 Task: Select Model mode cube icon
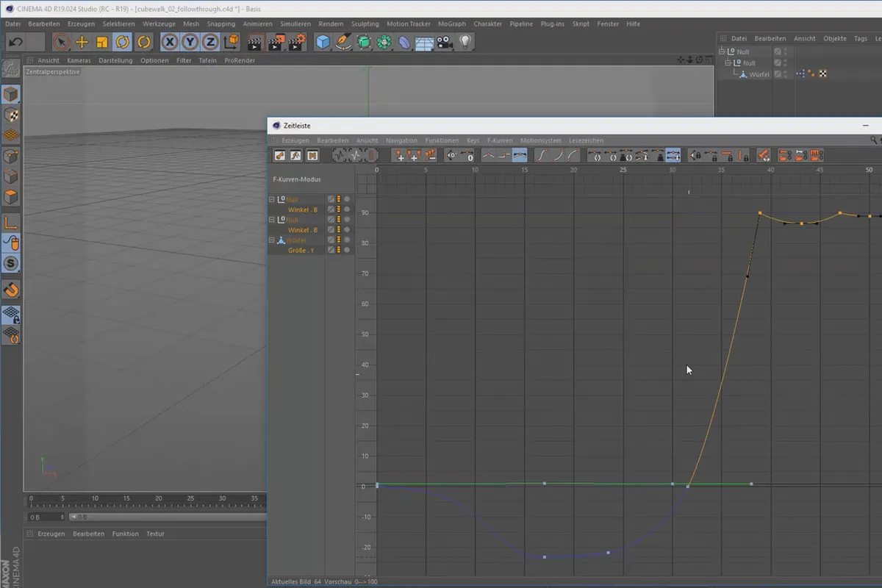11,94
